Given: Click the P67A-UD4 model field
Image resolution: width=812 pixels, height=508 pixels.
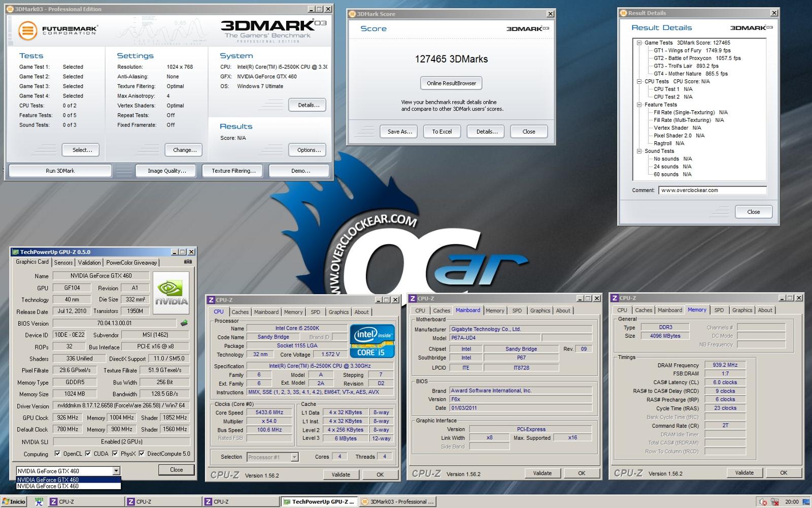Looking at the screenshot, I should point(495,338).
